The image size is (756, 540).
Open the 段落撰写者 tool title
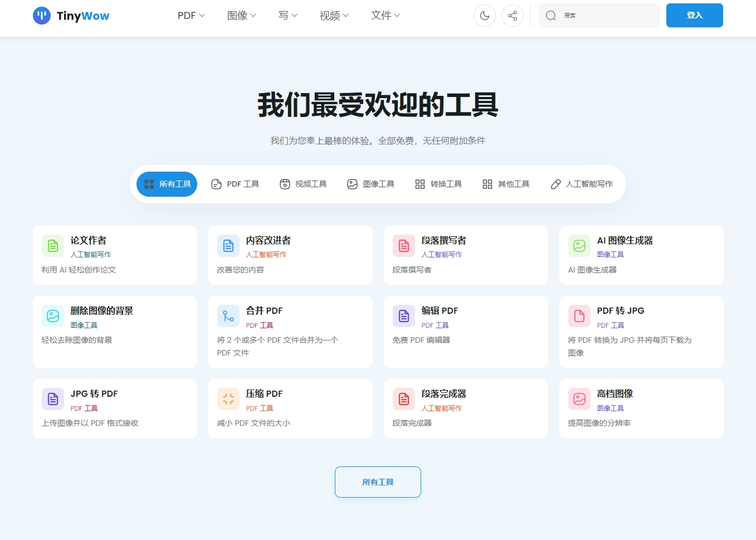pyautogui.click(x=444, y=240)
